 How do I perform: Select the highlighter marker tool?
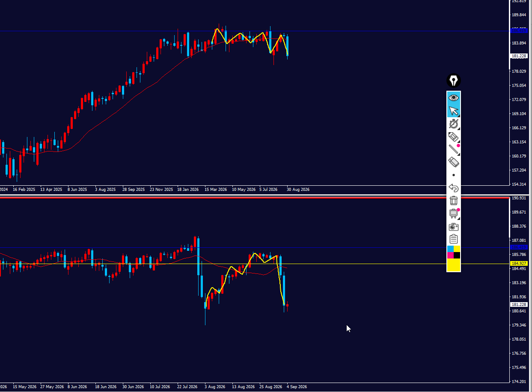point(454,137)
